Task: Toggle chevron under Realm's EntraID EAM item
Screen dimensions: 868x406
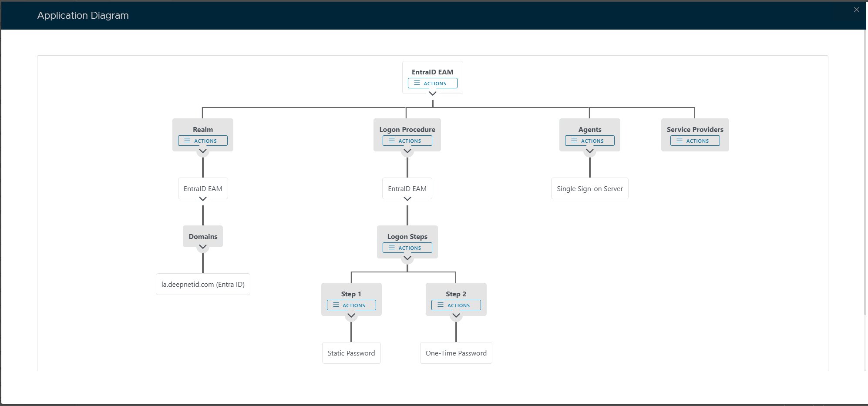Action: click(203, 199)
